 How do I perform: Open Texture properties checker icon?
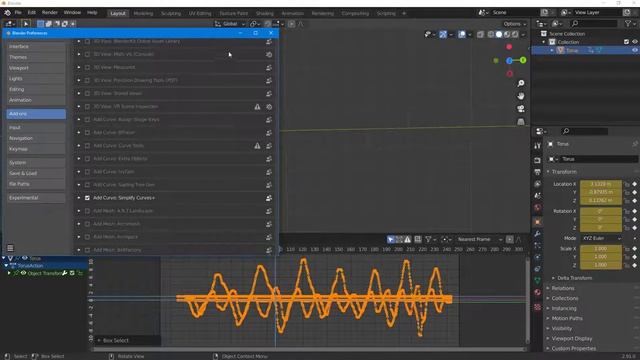coord(537,307)
